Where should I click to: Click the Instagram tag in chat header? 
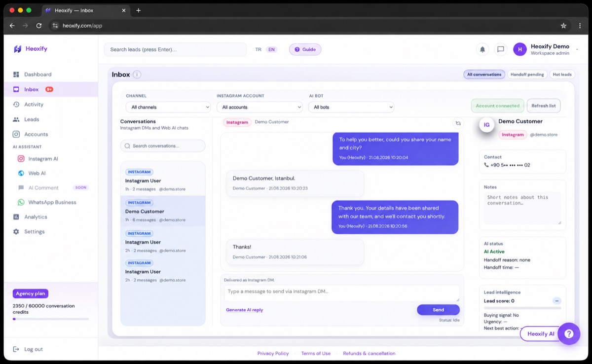point(237,122)
